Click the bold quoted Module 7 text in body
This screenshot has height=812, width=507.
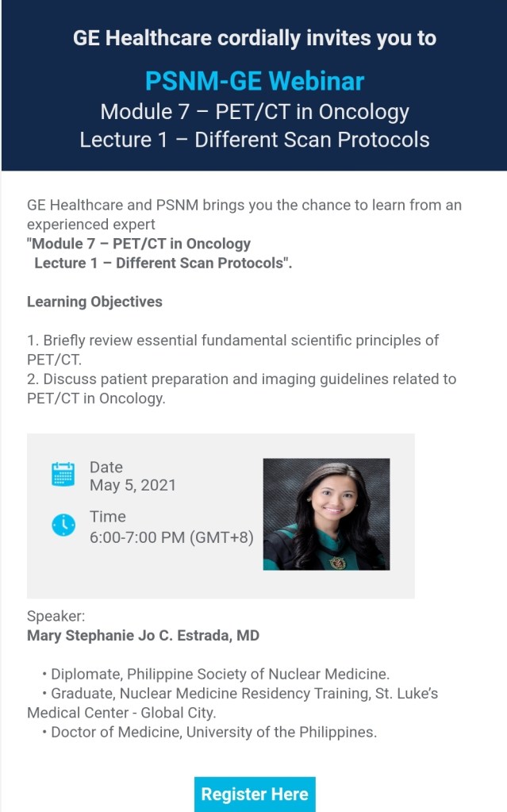(140, 244)
